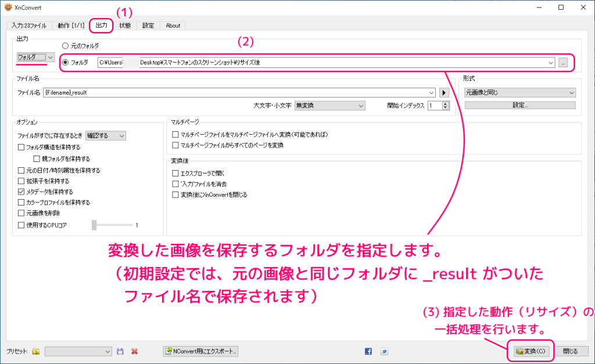Check '入力'ファイルを消去 option
Image resolution: width=595 pixels, height=364 pixels.
175,183
